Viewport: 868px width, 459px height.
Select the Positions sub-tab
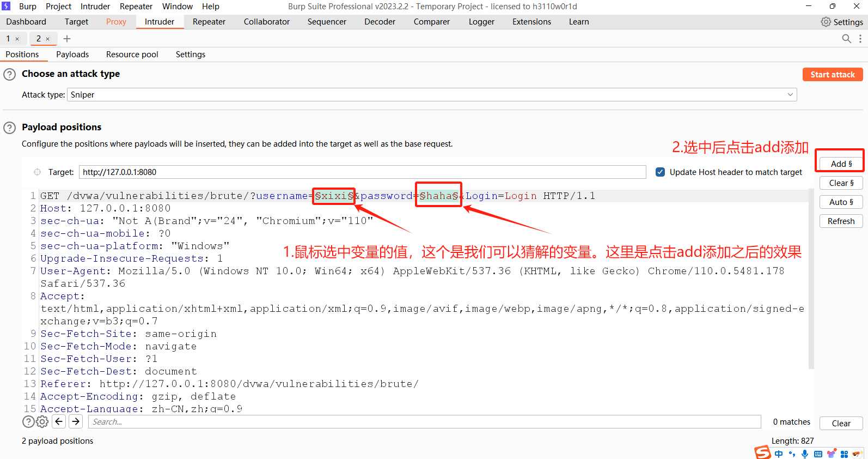click(22, 55)
